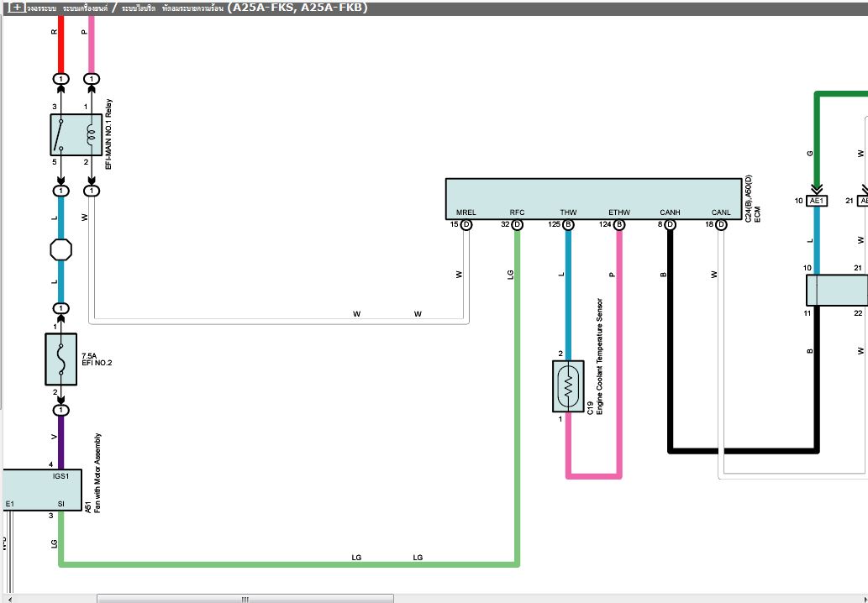Viewport: 868px width, 603px height.
Task: Click the pink wire below coolant sensor
Action: point(594,476)
